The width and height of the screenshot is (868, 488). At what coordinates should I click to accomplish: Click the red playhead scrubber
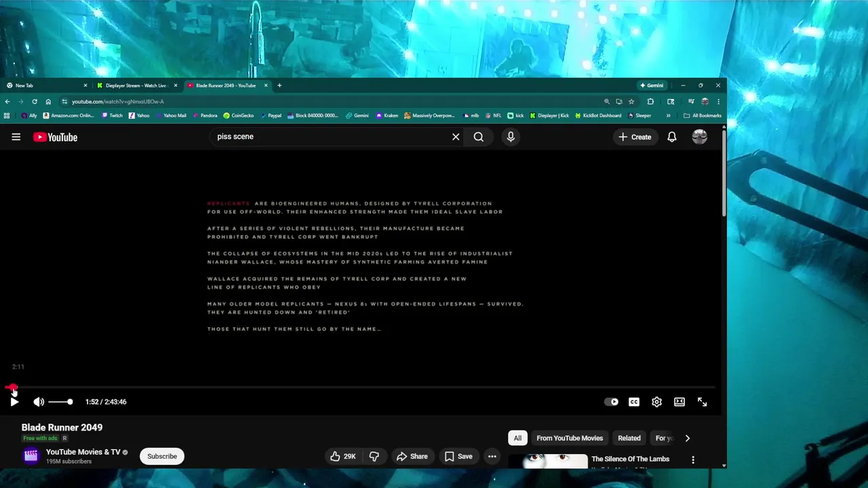(x=12, y=387)
